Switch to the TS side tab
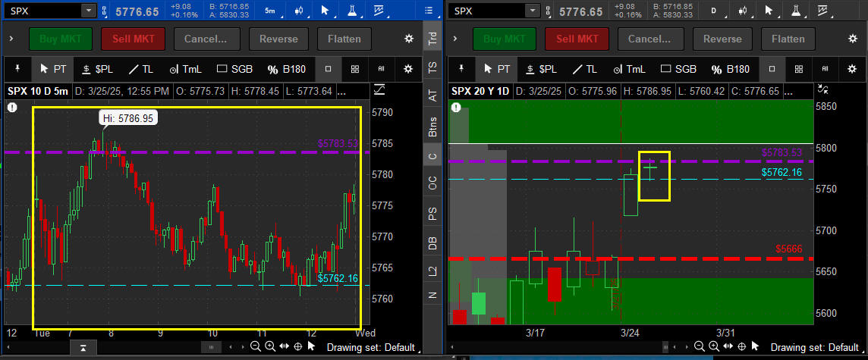This screenshot has width=868, height=360. coord(432,67)
